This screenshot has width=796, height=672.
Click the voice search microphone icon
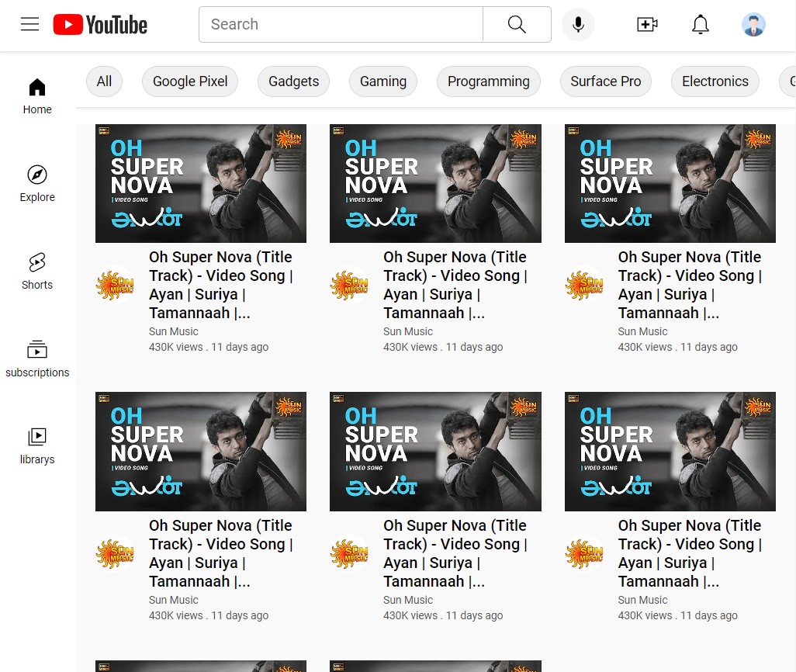578,24
